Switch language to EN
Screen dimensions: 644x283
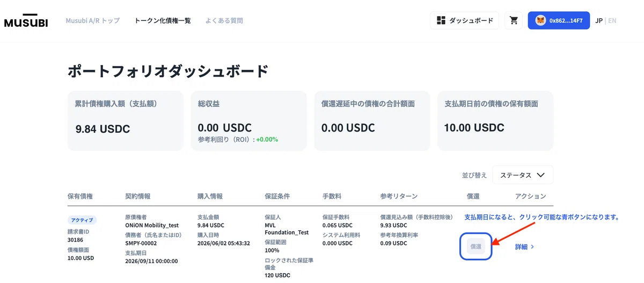pos(612,21)
